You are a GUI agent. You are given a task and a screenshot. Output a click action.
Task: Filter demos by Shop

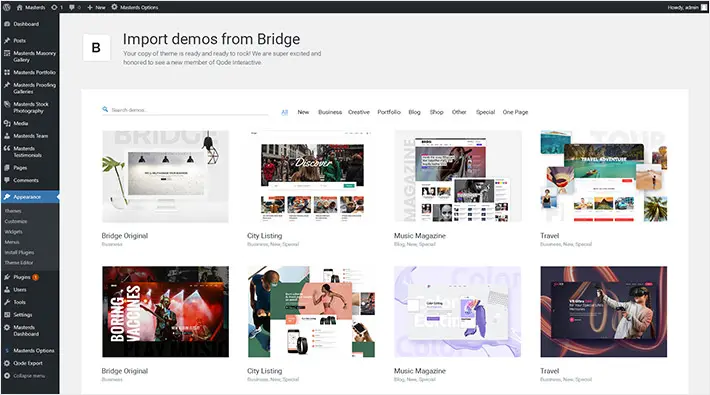pyautogui.click(x=437, y=112)
